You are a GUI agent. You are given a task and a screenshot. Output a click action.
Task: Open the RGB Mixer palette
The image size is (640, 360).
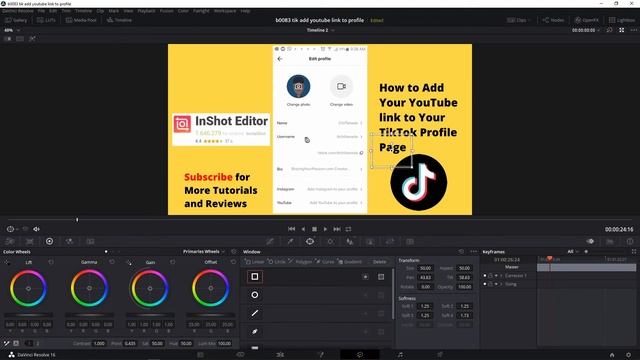69,241
